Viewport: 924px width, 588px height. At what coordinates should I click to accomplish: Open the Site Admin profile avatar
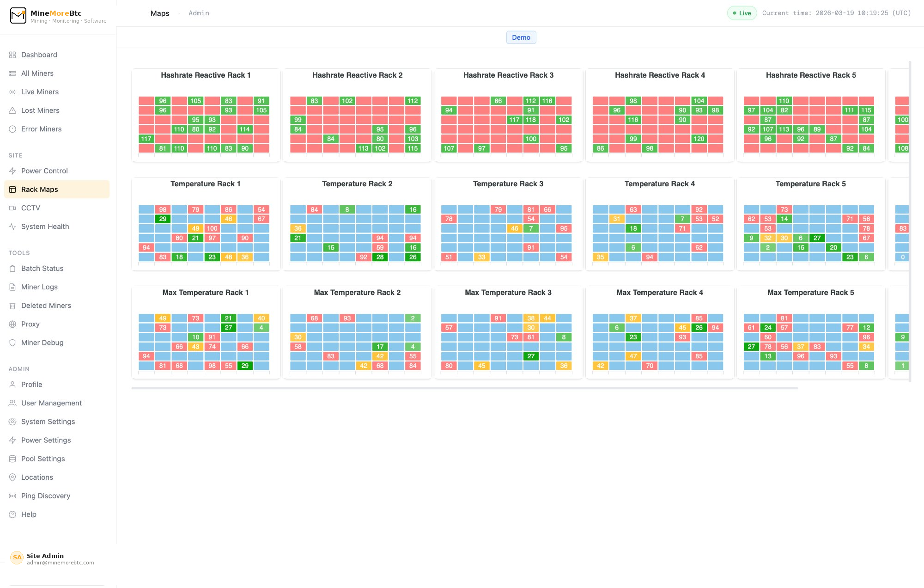(17, 558)
